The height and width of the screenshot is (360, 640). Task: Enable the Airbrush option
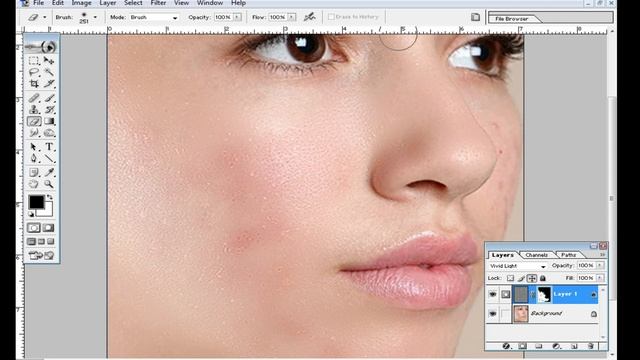pyautogui.click(x=309, y=17)
